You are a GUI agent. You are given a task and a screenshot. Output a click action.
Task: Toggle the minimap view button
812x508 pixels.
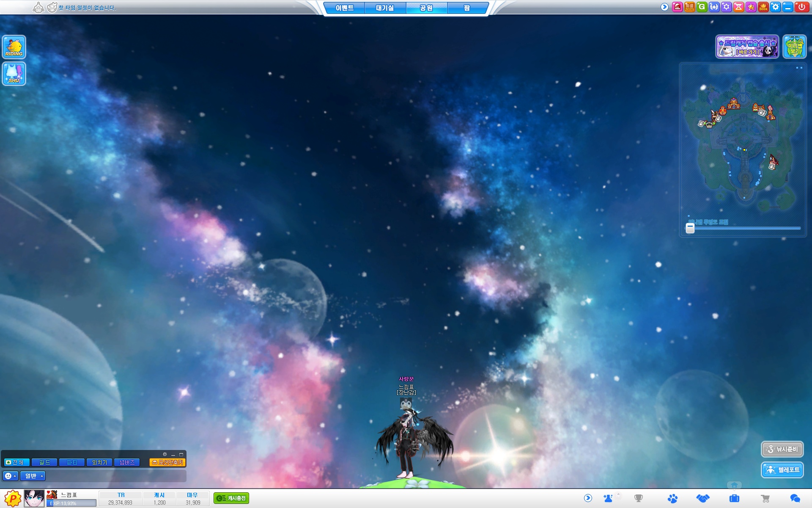(795, 47)
